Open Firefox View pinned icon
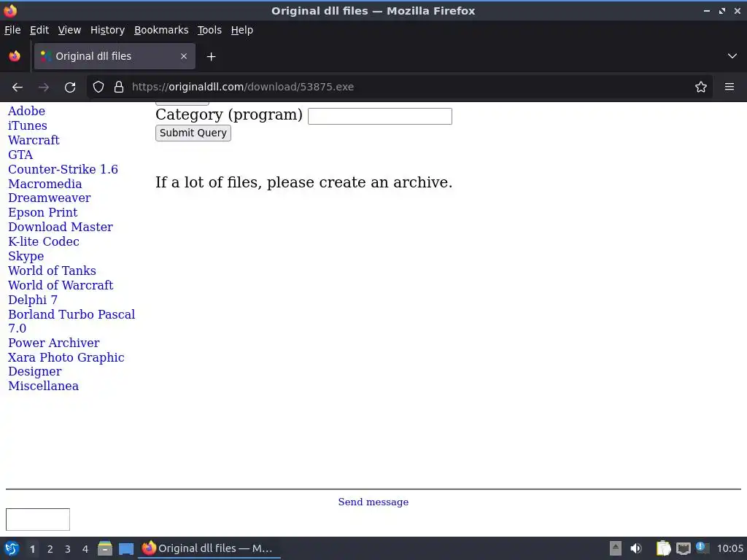Screen dimensions: 747x560 [15, 56]
